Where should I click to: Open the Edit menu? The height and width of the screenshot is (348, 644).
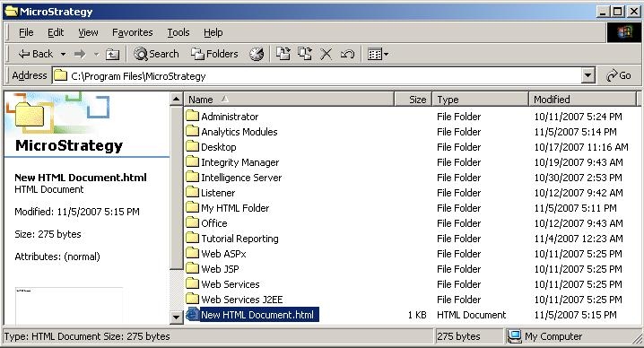tap(56, 32)
